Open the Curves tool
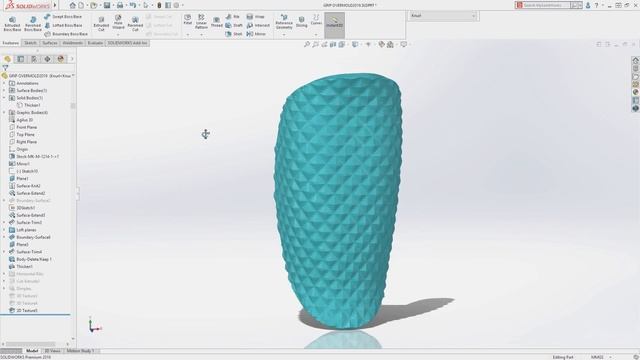The image size is (640, 360). tap(316, 20)
